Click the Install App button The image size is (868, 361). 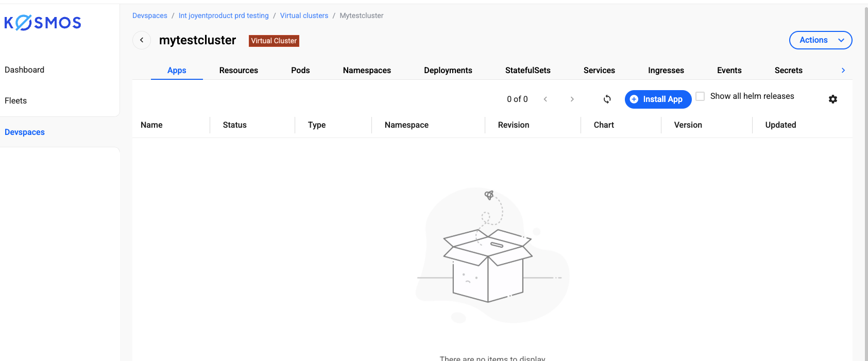(658, 99)
